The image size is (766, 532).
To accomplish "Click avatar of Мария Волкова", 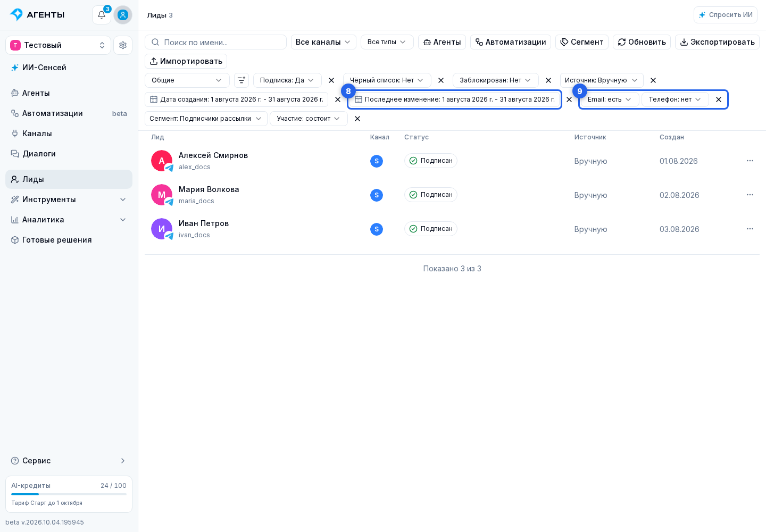I will coord(162,195).
